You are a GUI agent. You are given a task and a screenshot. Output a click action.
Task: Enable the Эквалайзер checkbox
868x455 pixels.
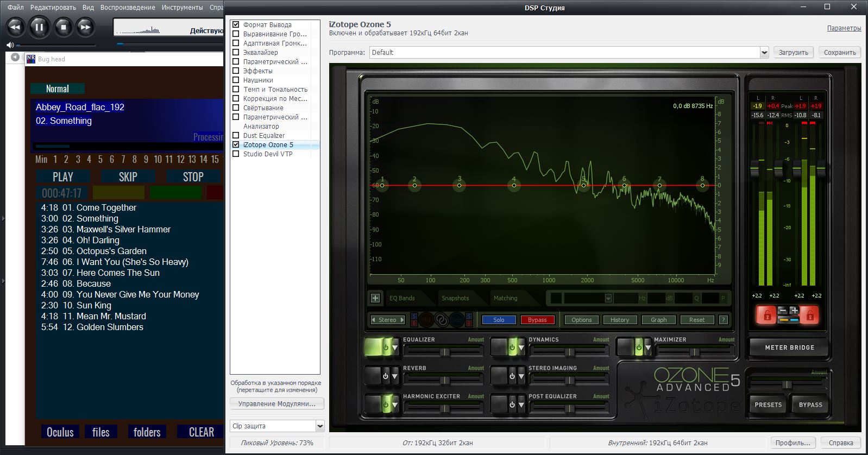pos(236,52)
